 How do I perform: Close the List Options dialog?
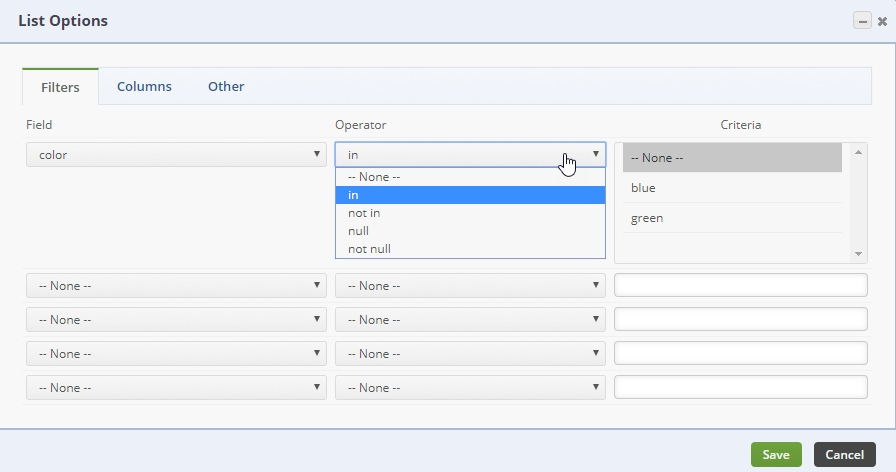pyautogui.click(x=882, y=21)
